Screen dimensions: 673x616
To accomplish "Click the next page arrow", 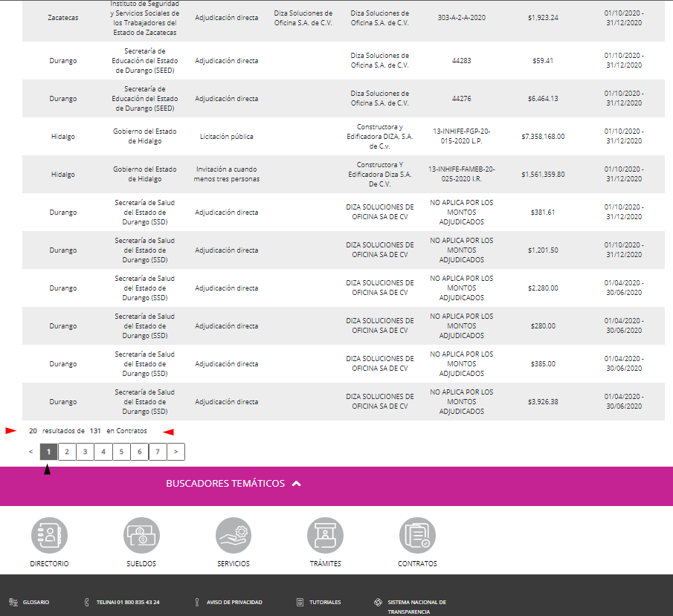I will 176,451.
